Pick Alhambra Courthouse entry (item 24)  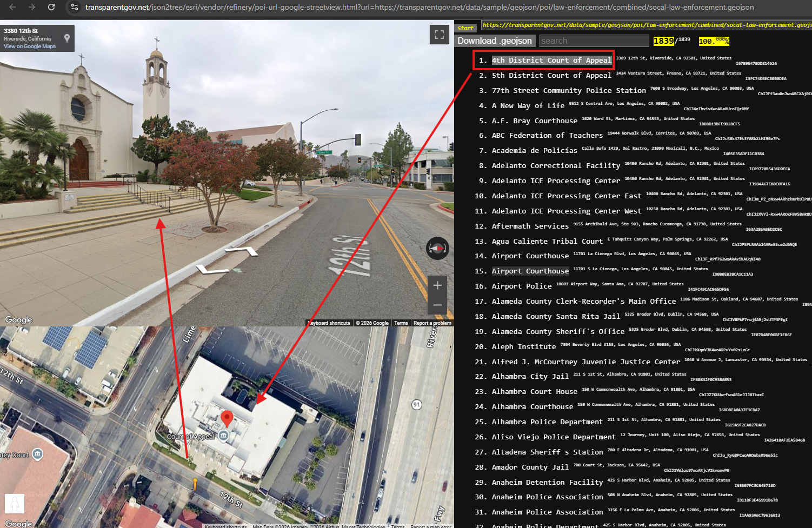click(x=533, y=407)
